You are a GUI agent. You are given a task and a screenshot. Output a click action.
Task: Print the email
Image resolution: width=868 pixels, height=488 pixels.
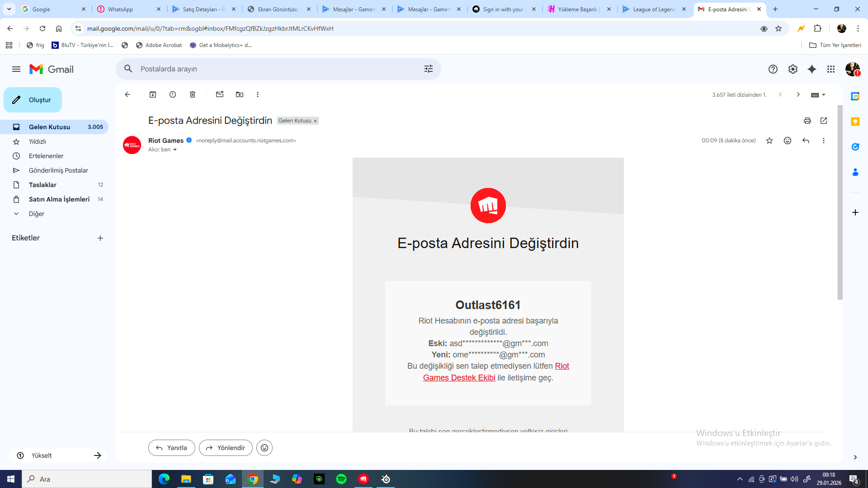(x=807, y=121)
